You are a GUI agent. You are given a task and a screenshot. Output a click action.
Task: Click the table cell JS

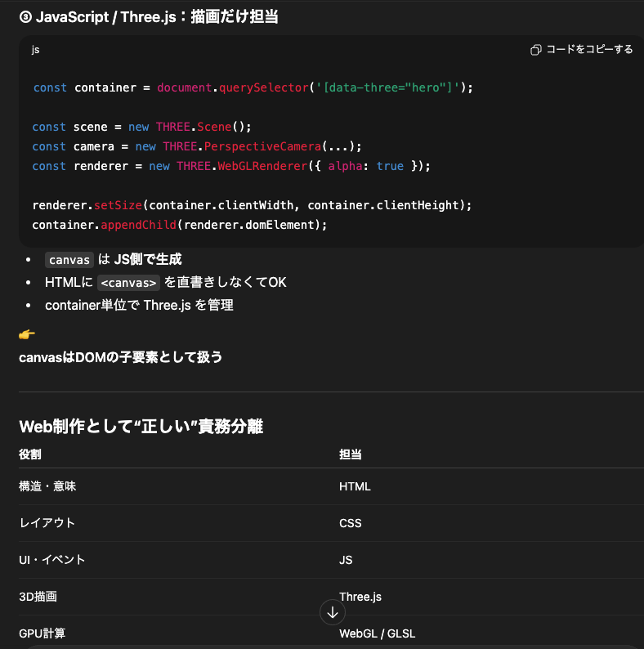coord(346,560)
